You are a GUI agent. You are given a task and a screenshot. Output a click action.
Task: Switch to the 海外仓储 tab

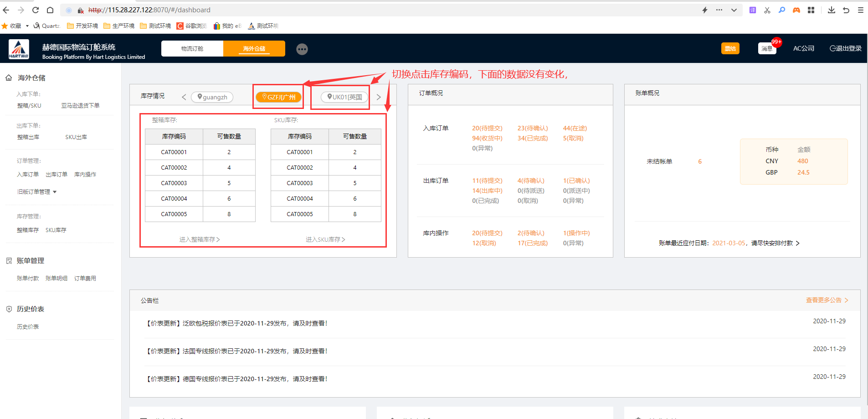pyautogui.click(x=254, y=49)
